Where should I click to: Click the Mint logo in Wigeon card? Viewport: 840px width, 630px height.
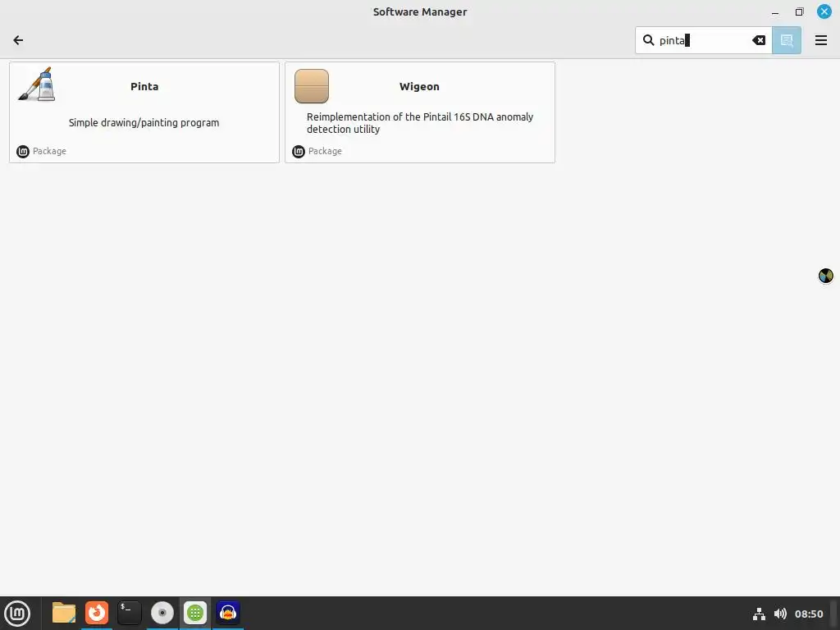(299, 152)
